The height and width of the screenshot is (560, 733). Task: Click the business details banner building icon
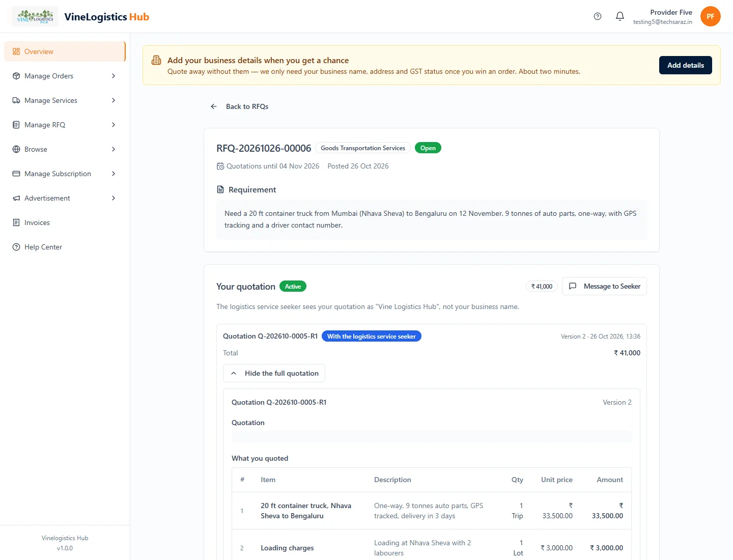[x=156, y=61]
